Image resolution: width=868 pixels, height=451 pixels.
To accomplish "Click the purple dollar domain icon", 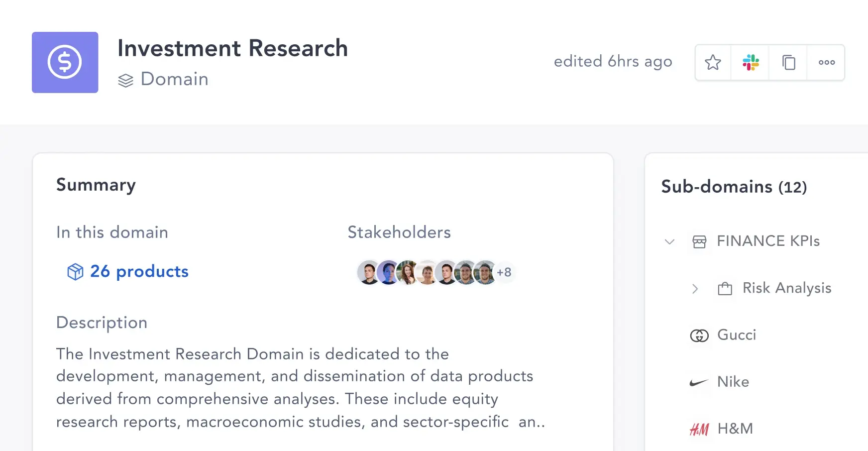I will pos(65,63).
